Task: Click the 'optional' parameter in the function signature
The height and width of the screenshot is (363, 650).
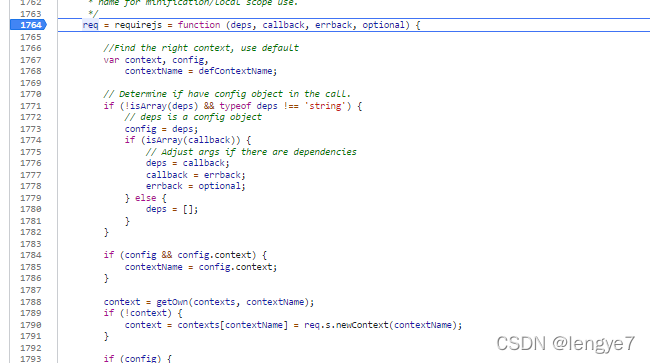Action: pyautogui.click(x=383, y=25)
